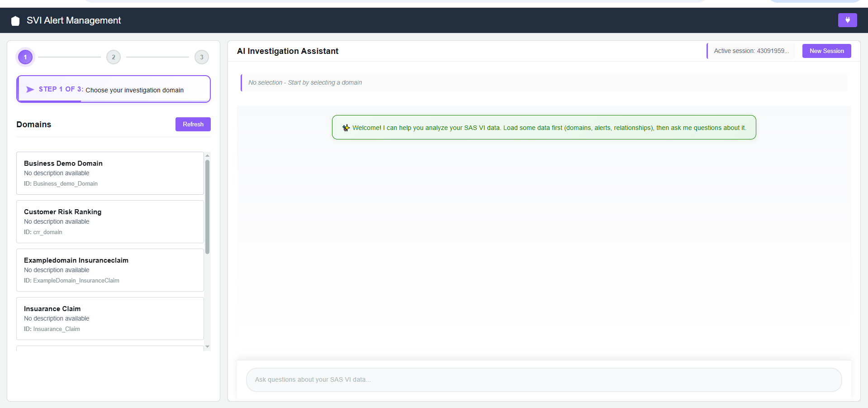The image size is (868, 408).
Task: Click the scrollbar down arrow in the Domains list
Action: point(207,346)
